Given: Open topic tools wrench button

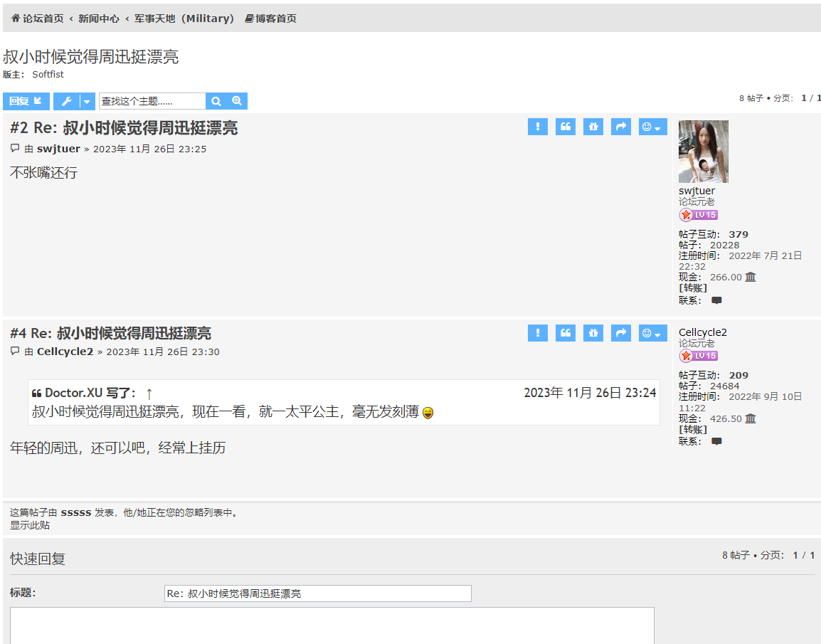Looking at the screenshot, I should (x=66, y=101).
